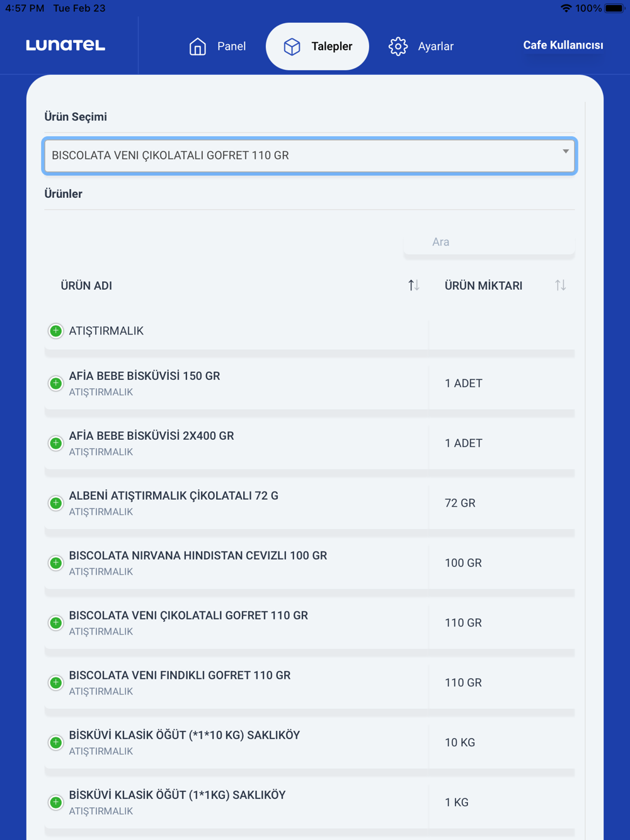Check the Wi-Fi status icon

[566, 8]
